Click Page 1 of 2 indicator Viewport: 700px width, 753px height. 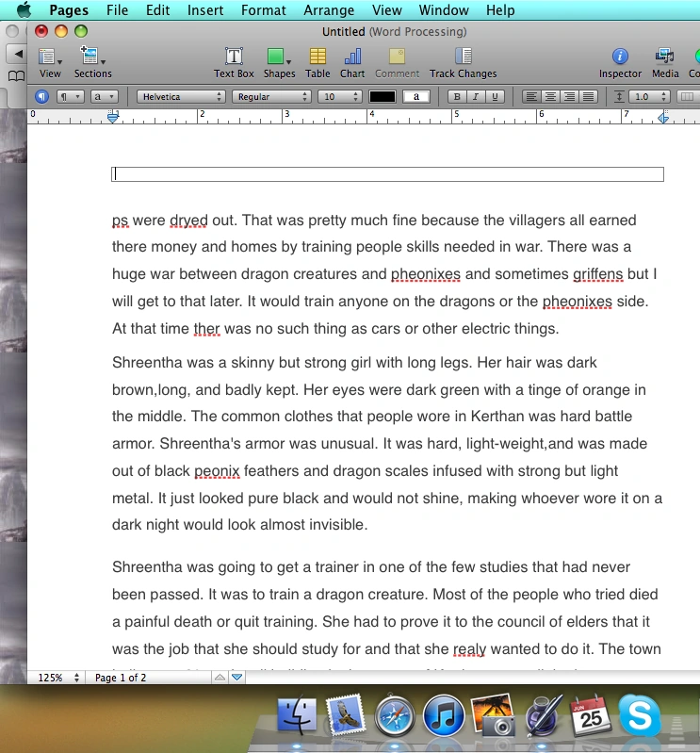click(121, 677)
